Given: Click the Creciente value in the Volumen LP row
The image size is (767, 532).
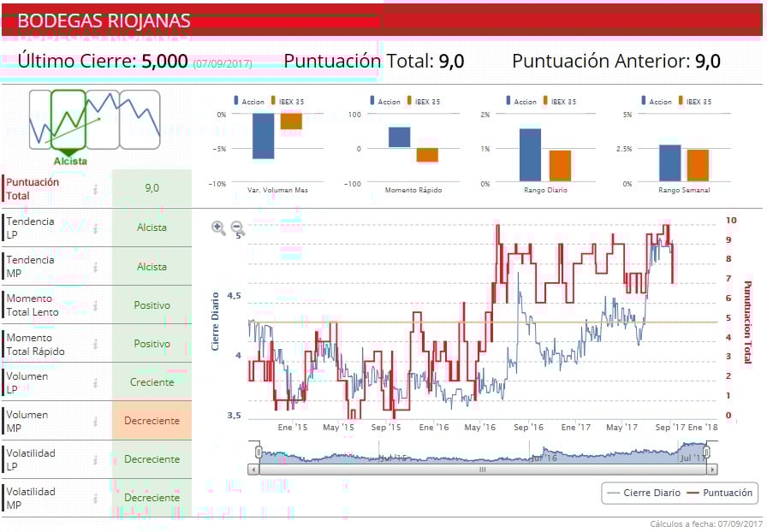Looking at the screenshot, I should [x=152, y=382].
